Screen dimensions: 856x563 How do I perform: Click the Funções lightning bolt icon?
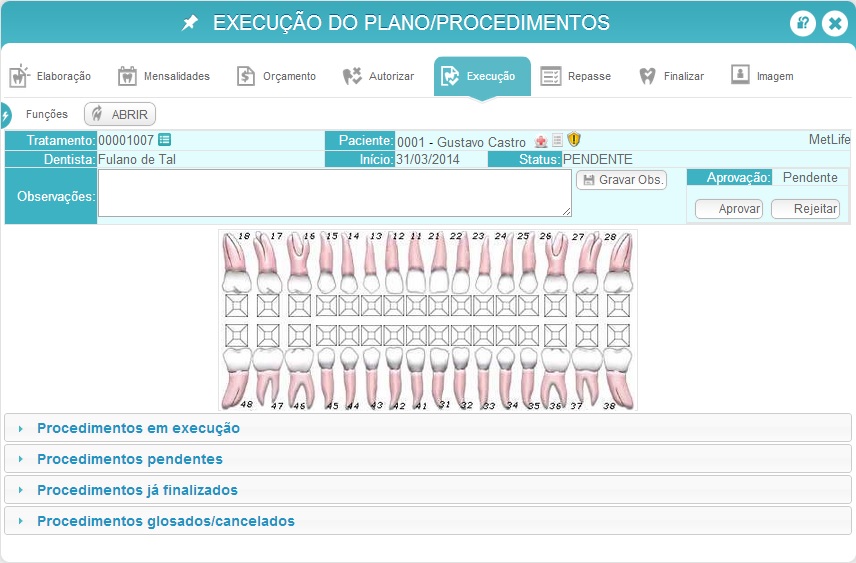coord(5,115)
